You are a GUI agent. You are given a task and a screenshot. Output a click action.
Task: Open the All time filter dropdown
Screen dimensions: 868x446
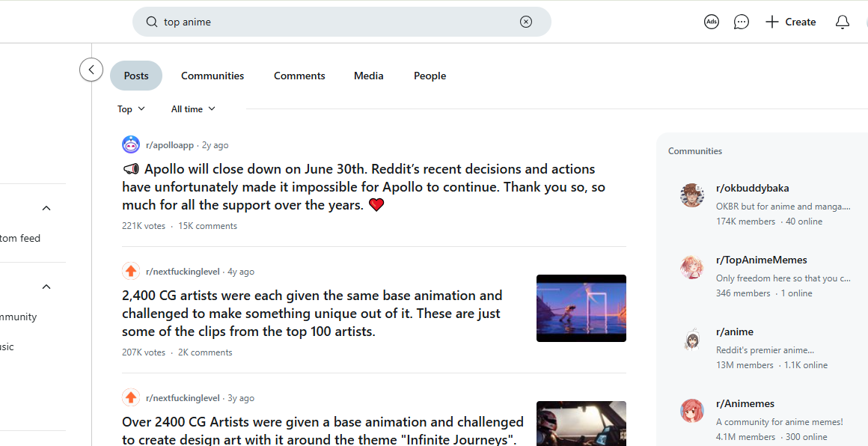[192, 109]
